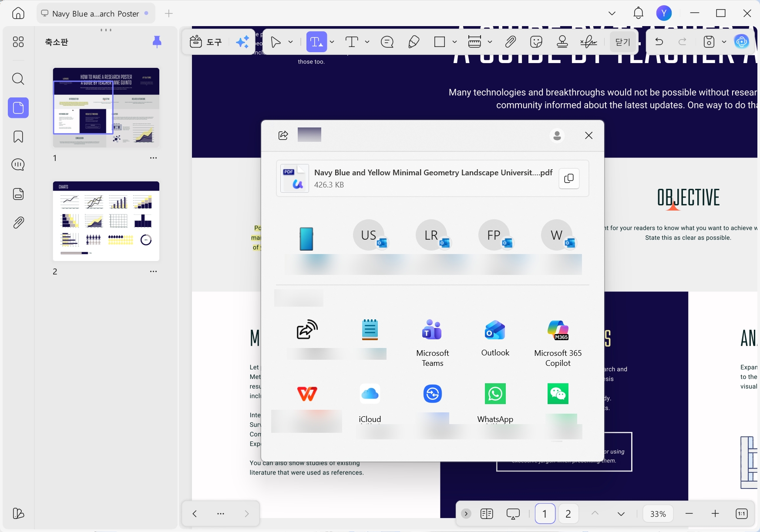Select the attach file tool in toolbar
Screen dimensions: 760x532
point(510,42)
